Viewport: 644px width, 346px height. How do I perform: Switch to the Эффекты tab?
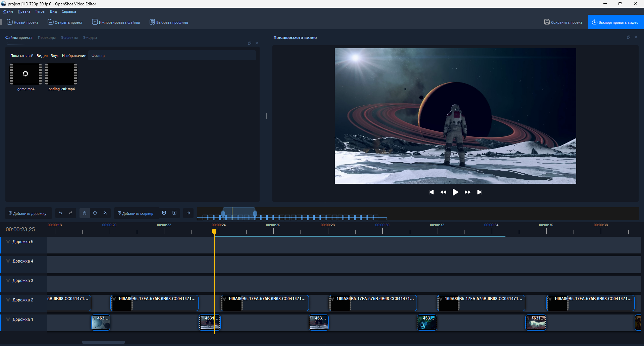69,38
